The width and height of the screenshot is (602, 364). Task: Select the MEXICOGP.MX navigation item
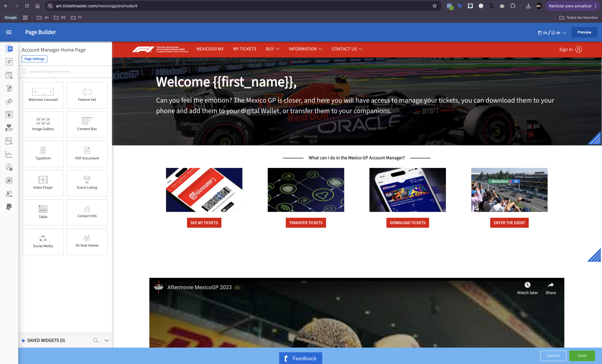pyautogui.click(x=210, y=49)
